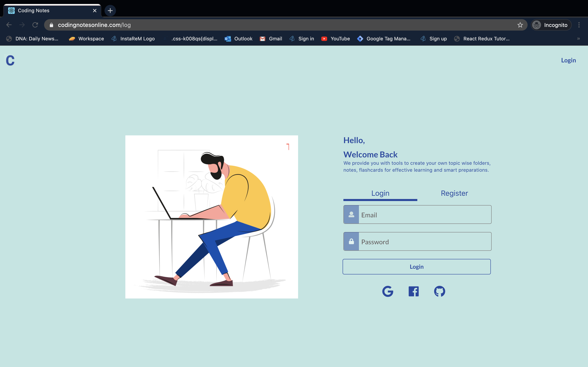Sign in with the Facebook icon
The width and height of the screenshot is (588, 367).
(x=414, y=291)
